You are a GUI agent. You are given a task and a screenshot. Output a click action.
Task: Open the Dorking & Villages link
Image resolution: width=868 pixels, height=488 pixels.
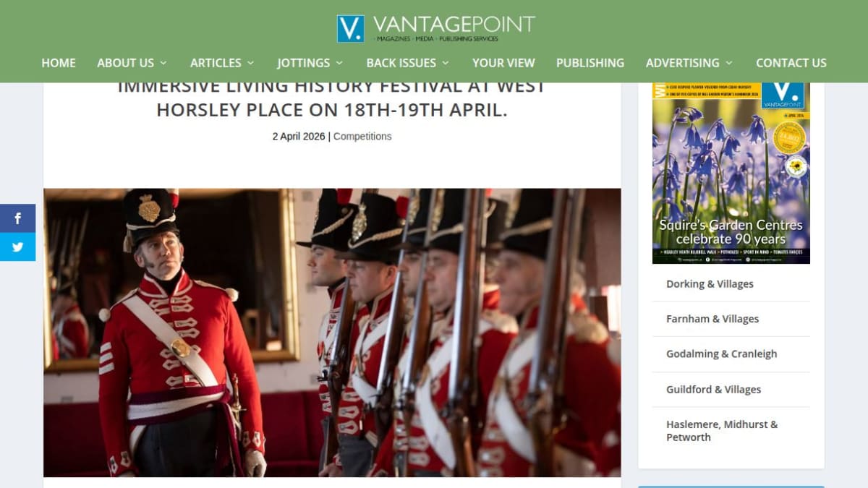point(710,284)
